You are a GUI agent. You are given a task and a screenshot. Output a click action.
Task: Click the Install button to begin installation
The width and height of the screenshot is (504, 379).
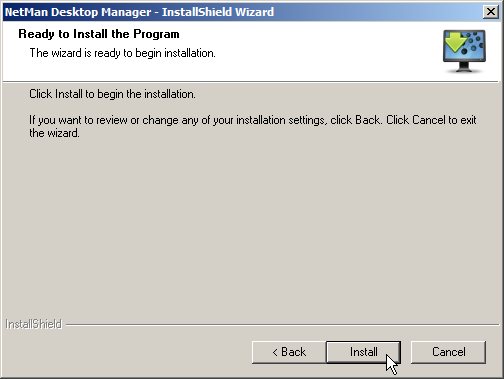(363, 352)
